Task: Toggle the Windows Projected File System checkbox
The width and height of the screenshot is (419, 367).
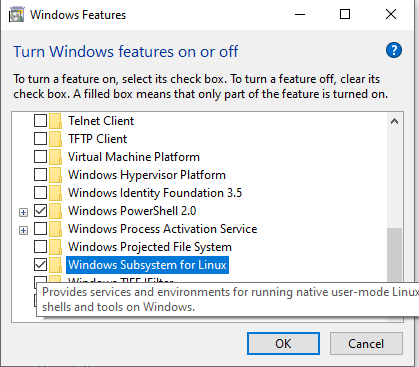Action: [x=40, y=247]
